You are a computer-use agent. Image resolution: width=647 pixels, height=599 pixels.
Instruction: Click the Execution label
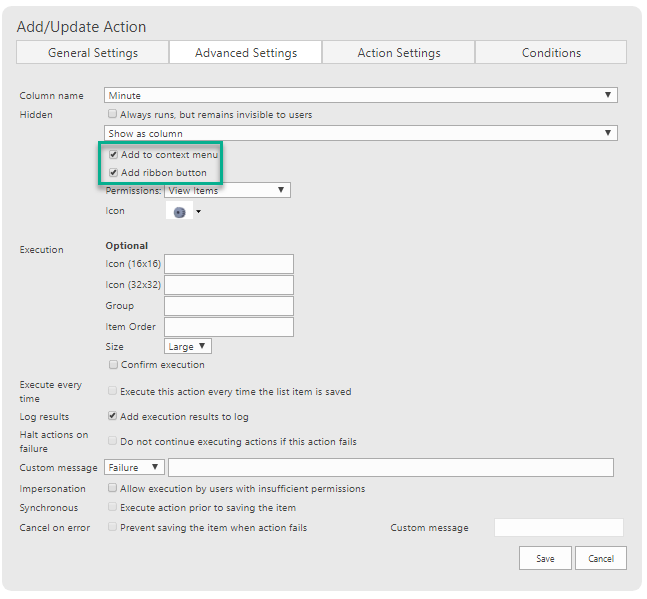42,250
